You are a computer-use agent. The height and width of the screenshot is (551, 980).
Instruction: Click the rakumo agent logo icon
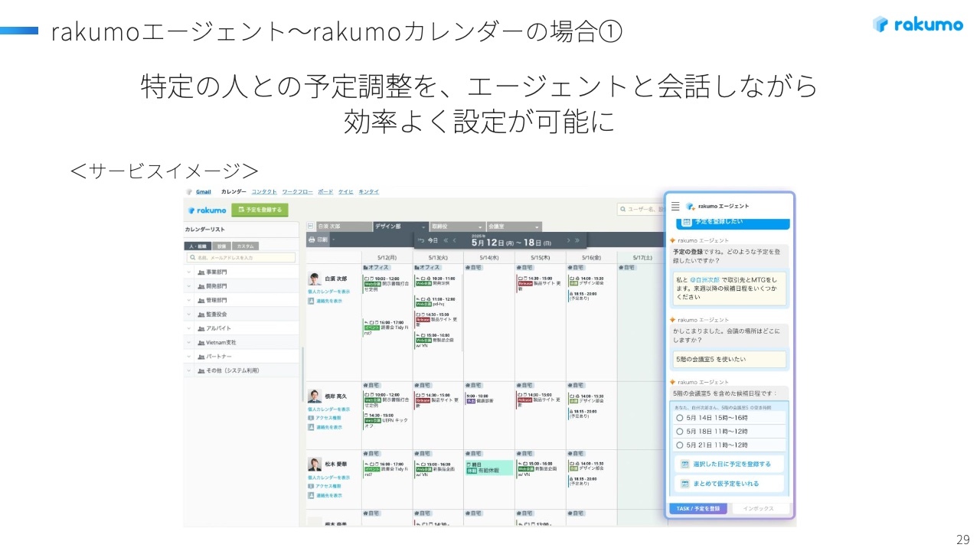(690, 207)
